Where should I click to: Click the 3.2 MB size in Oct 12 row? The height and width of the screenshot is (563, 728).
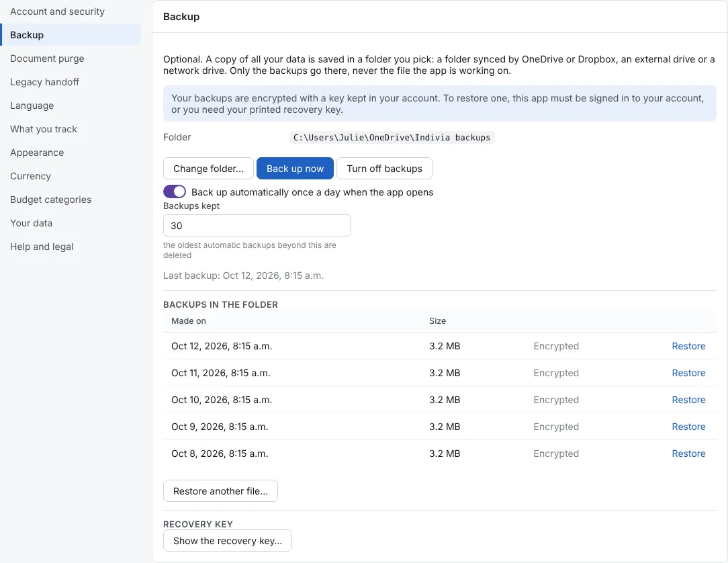click(x=445, y=346)
